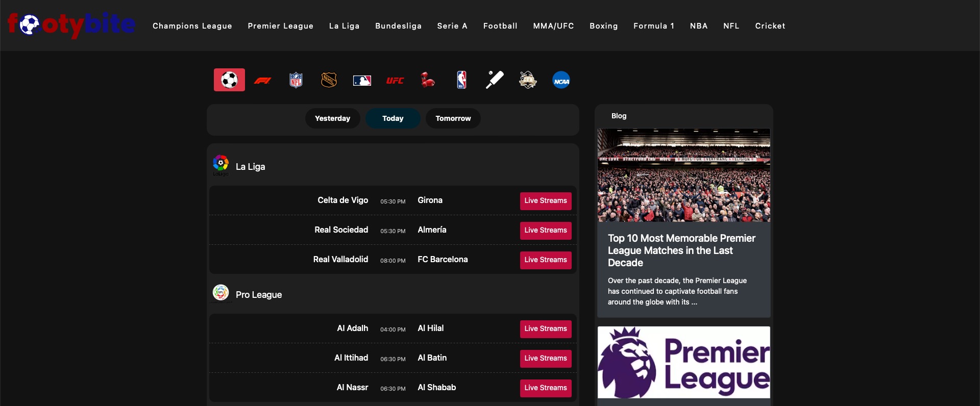Click the 04:00 PM kickoff time
Screen dimensions: 980x406
tap(393, 329)
